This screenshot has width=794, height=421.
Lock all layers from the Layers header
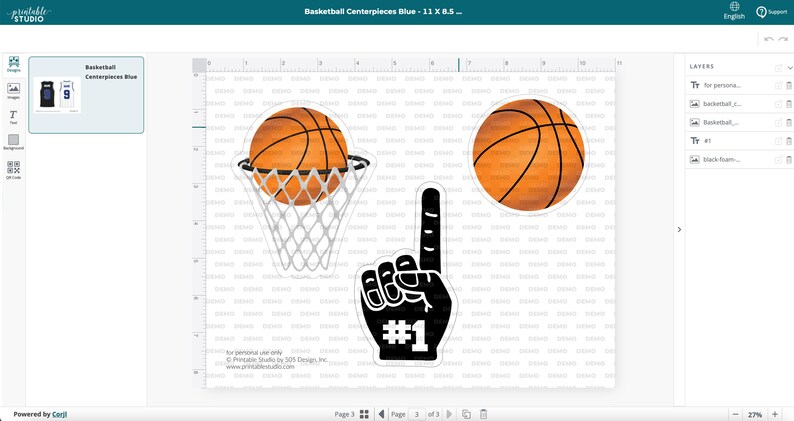[778, 67]
